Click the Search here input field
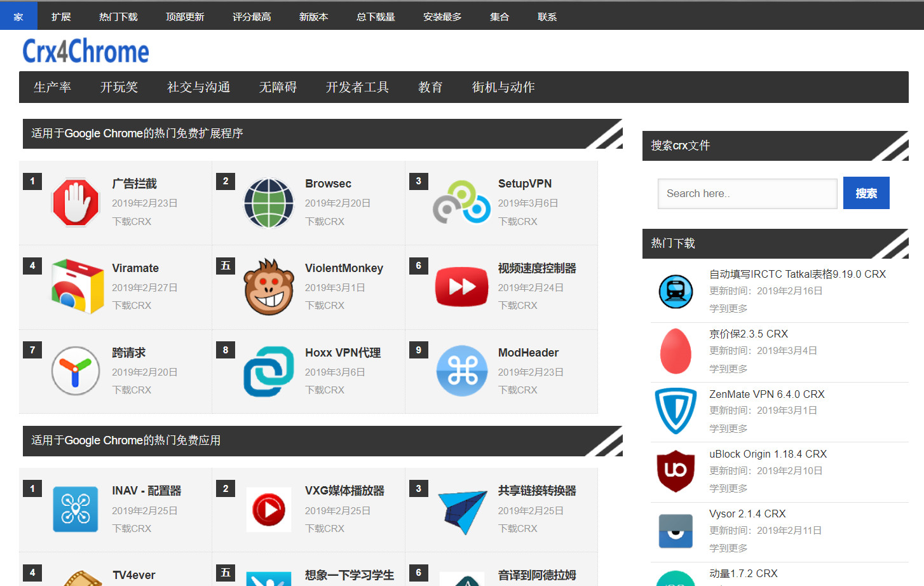 (x=747, y=193)
